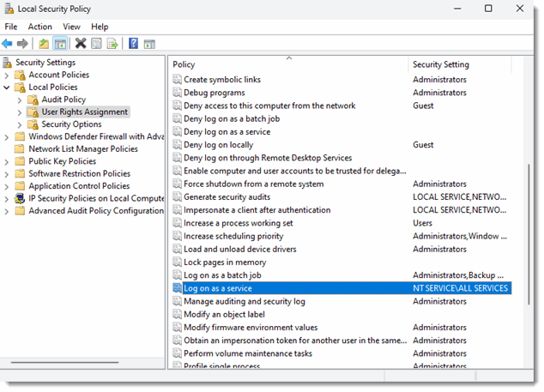Click the Help question mark icon
This screenshot has width=544, height=392.
tap(133, 44)
